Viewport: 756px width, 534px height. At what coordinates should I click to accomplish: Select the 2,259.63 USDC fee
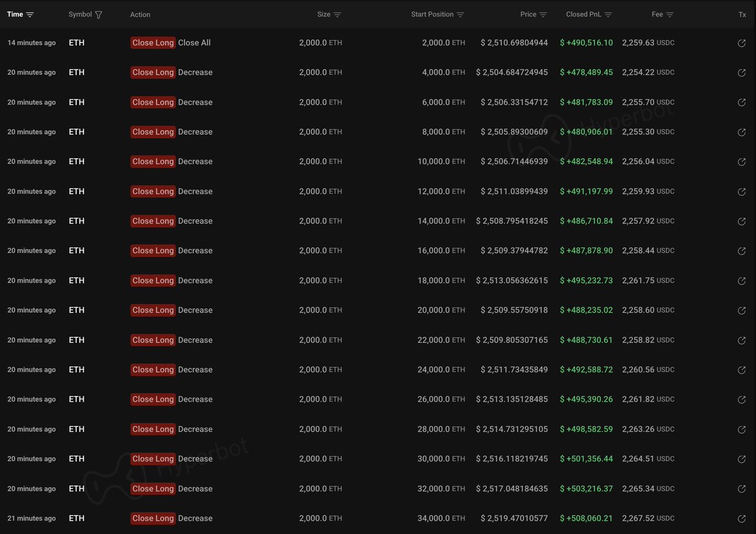click(648, 43)
